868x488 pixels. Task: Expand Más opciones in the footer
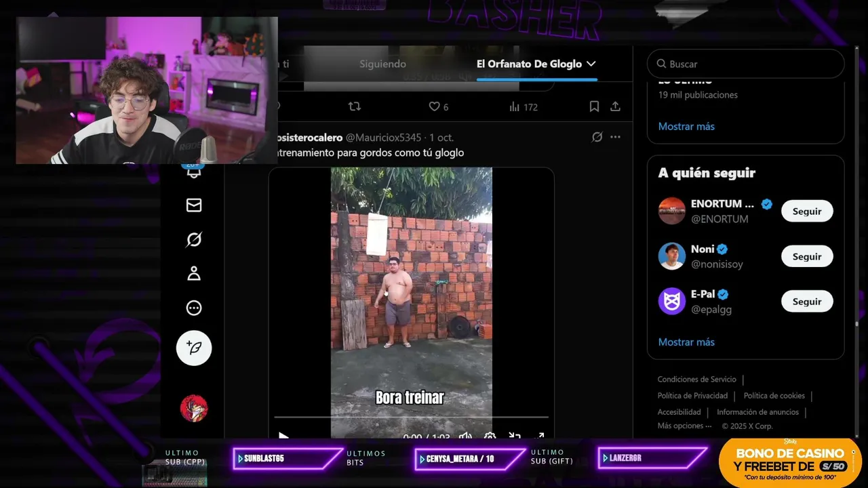point(684,426)
